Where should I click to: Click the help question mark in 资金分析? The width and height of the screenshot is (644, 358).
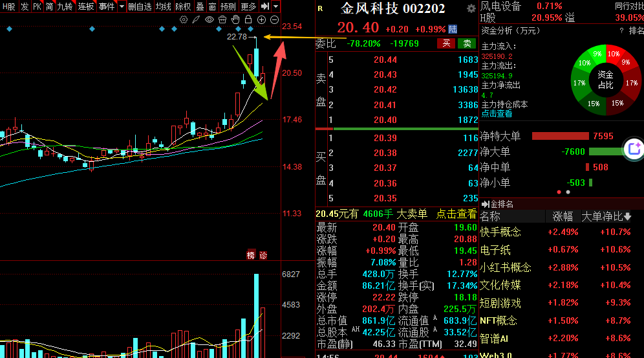(x=621, y=31)
